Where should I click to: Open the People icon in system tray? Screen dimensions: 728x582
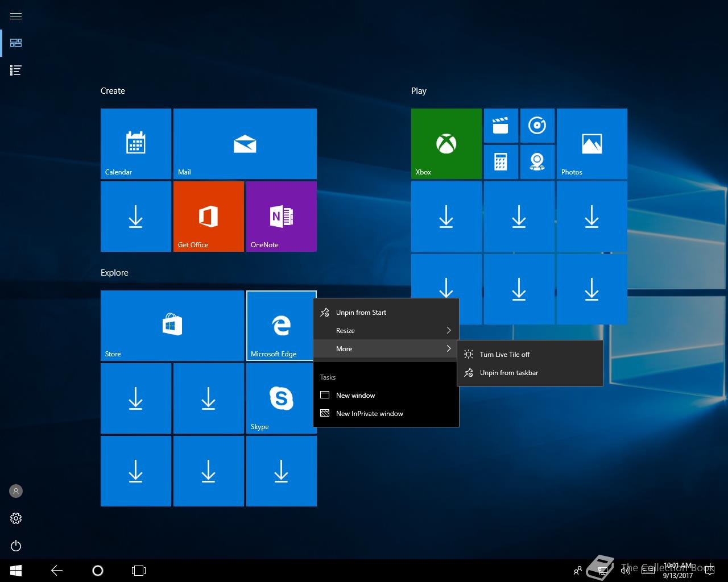click(578, 571)
